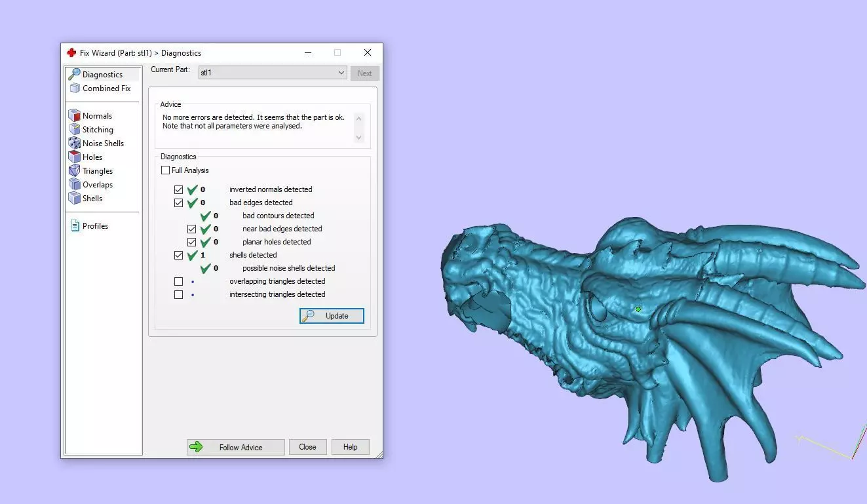Screen dimensions: 867x504
Task: Click the Shells icon in sidebar
Action: (x=74, y=198)
